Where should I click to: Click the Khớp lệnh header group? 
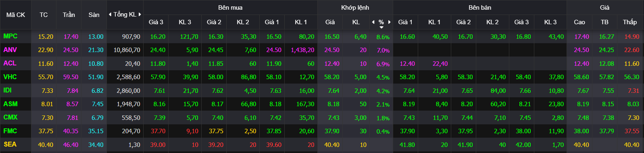tap(355, 8)
